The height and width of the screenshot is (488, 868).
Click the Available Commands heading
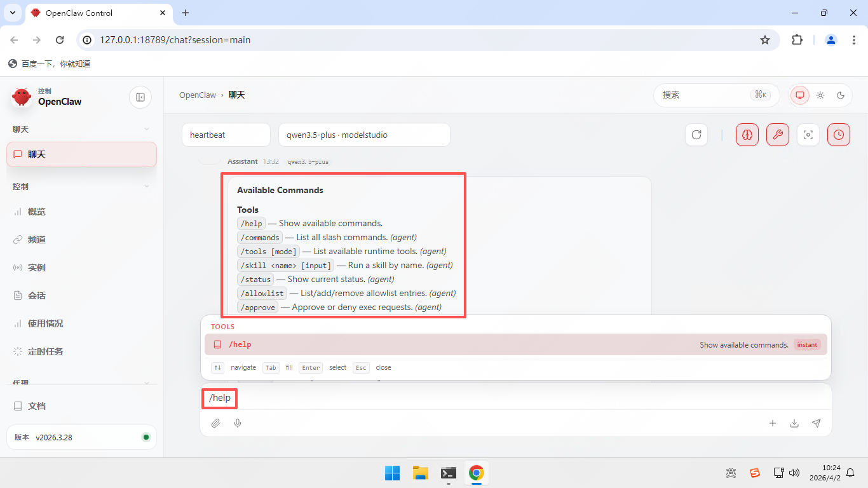(280, 190)
